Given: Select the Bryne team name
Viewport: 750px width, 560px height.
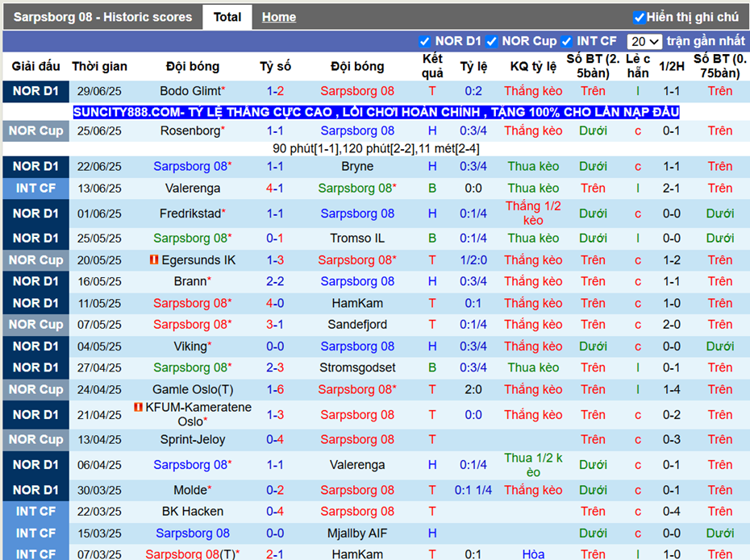Looking at the screenshot, I should (x=357, y=166).
